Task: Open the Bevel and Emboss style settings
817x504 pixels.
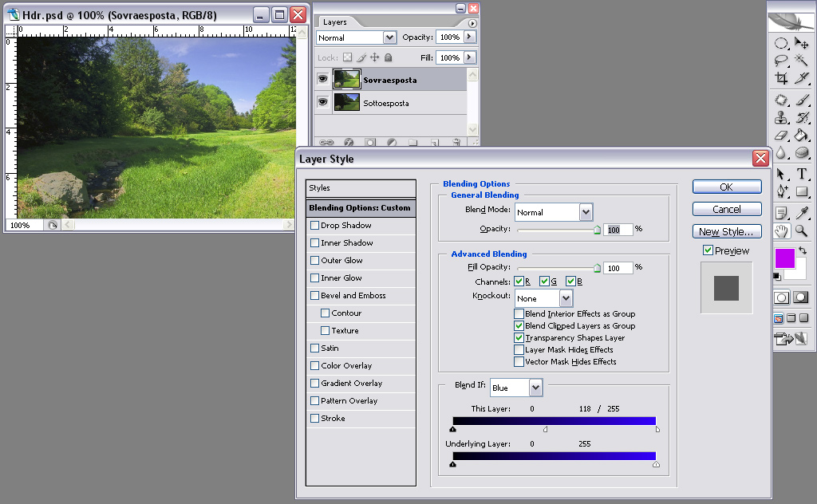Action: click(353, 296)
